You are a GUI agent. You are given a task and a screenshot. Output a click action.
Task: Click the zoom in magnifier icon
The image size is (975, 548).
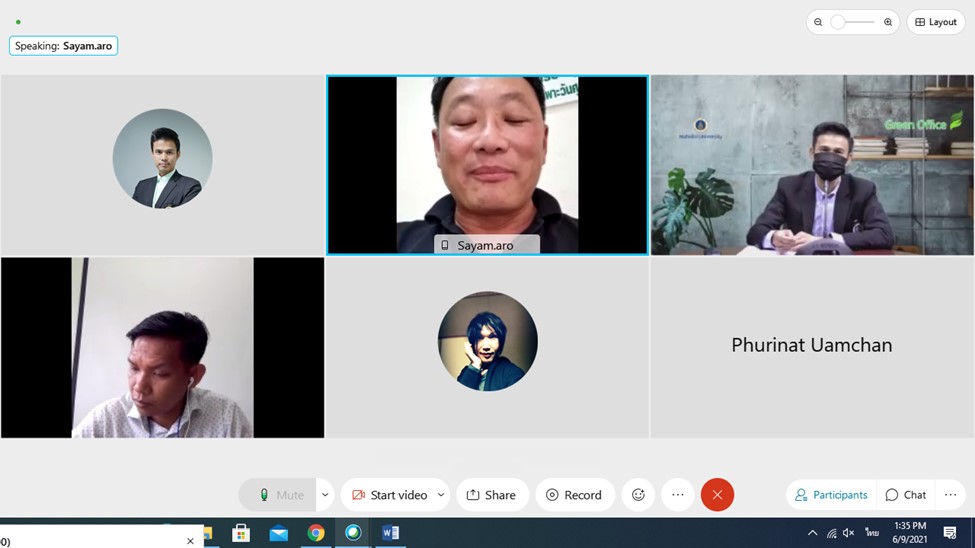pyautogui.click(x=887, y=22)
